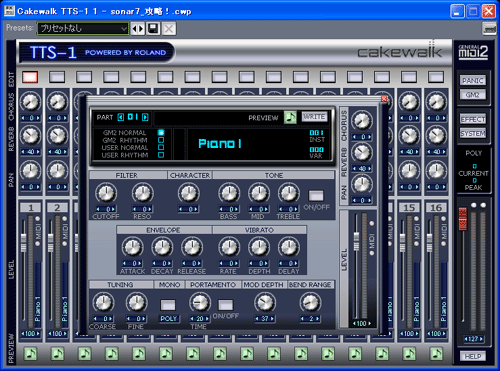The image size is (500, 371).
Task: Click the TONE MID knob
Action: [259, 193]
